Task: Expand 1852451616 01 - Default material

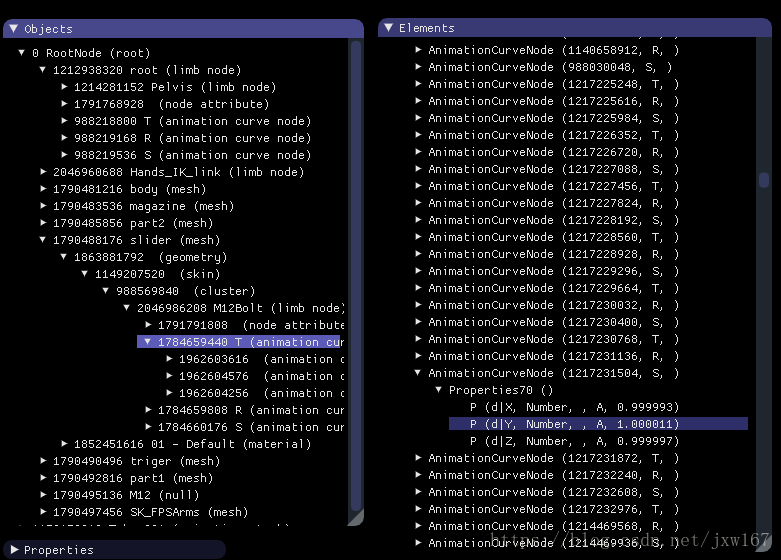Action: click(64, 443)
